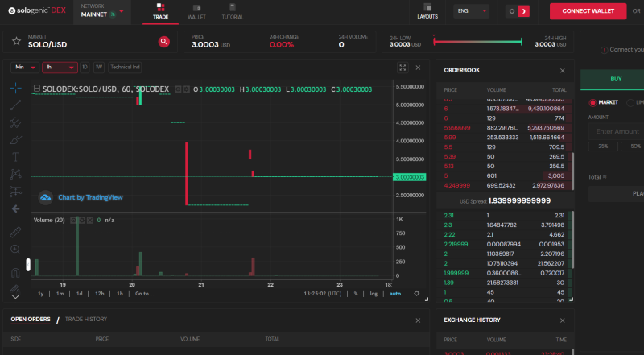
Task: Open the NETWORK MAINNET dropdown
Action: (102, 11)
